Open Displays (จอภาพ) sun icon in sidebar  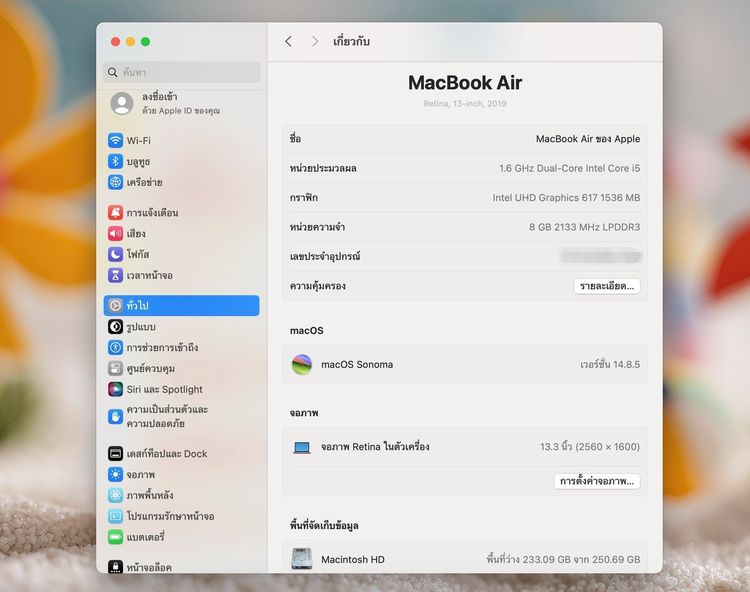point(115,474)
